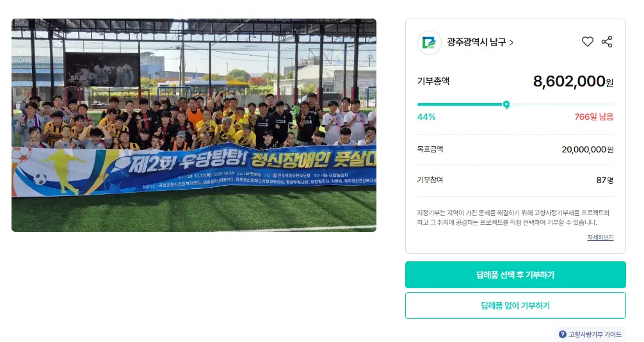Open the 광주광역시 남구 district link

pyautogui.click(x=476, y=43)
